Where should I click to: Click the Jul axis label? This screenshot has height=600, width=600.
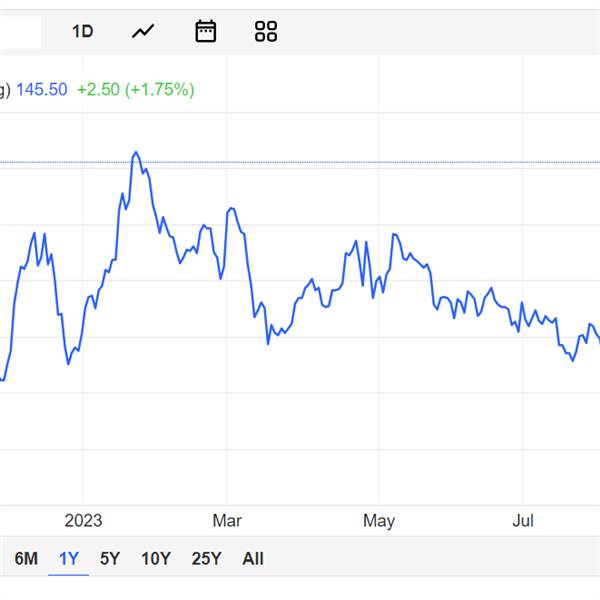(523, 521)
